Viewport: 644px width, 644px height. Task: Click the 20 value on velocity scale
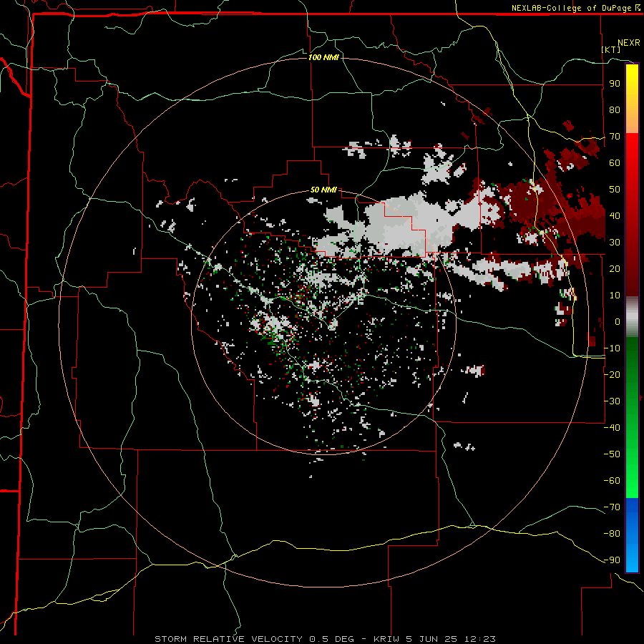615,268
